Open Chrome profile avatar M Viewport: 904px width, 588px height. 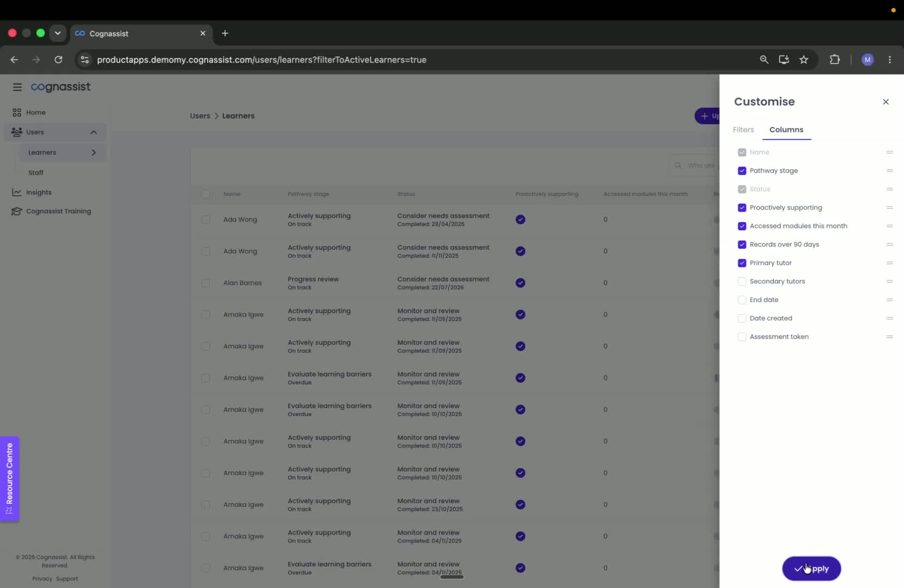coord(868,60)
